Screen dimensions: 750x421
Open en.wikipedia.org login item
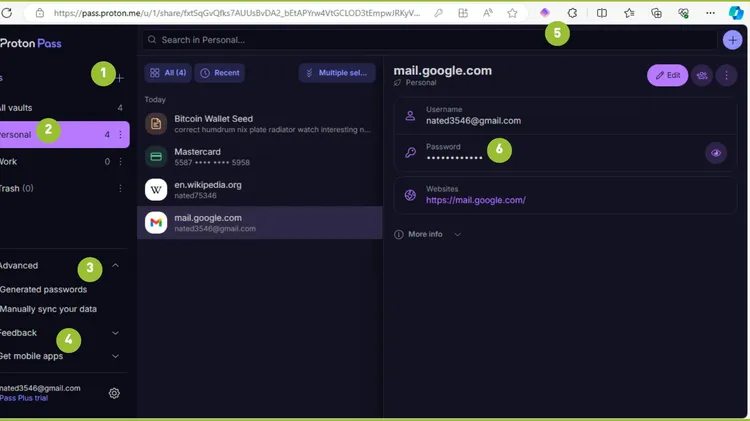point(260,190)
